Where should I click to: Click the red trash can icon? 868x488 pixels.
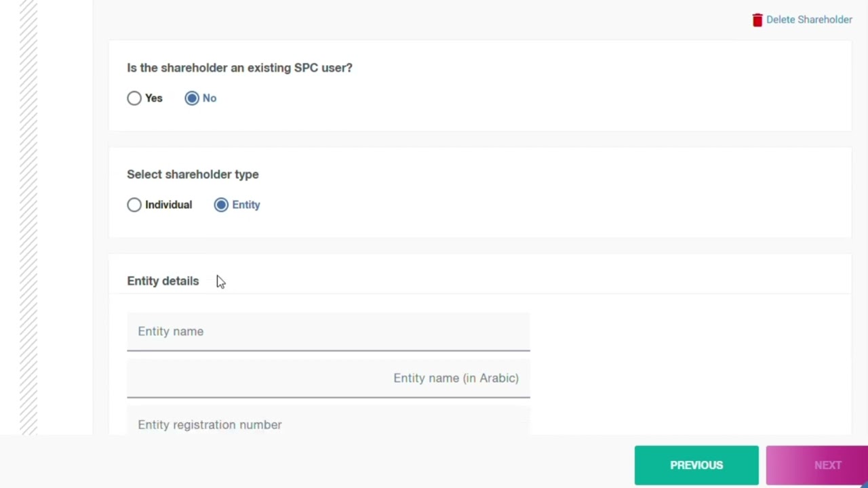pyautogui.click(x=757, y=20)
